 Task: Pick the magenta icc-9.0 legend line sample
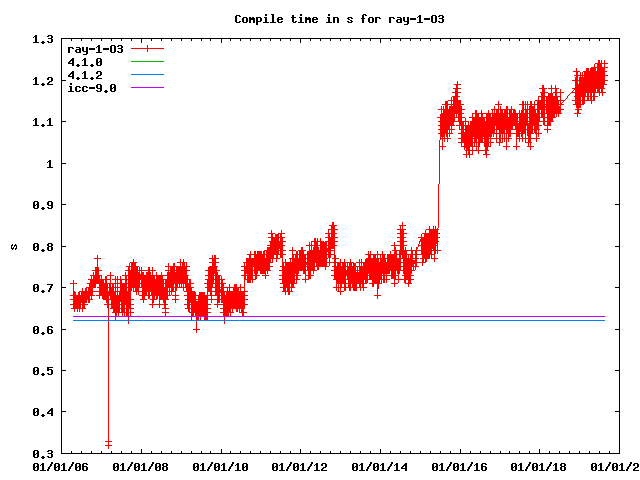click(146, 88)
